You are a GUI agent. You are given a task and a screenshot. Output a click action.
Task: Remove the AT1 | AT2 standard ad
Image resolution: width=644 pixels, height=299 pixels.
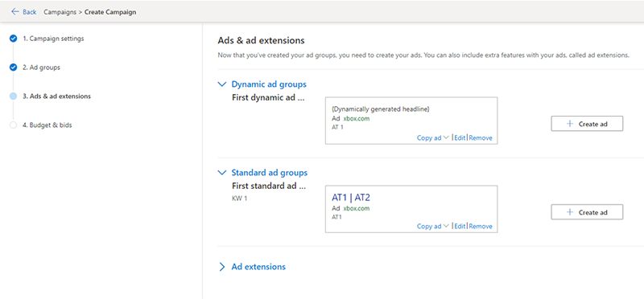coord(481,227)
